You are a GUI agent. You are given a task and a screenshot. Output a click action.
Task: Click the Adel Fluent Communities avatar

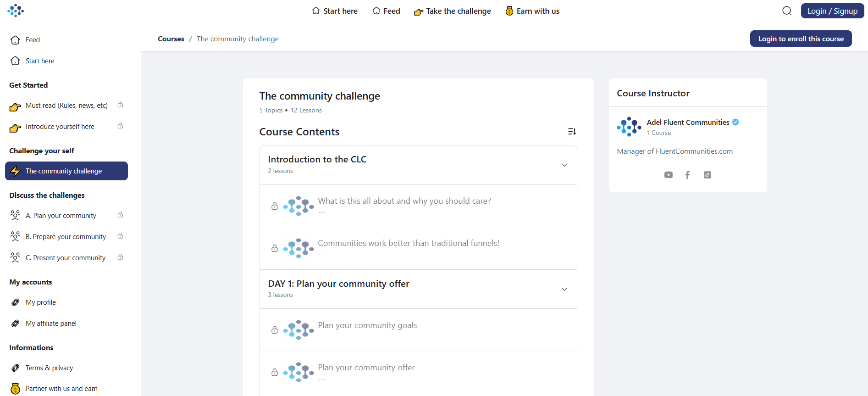[x=629, y=127]
